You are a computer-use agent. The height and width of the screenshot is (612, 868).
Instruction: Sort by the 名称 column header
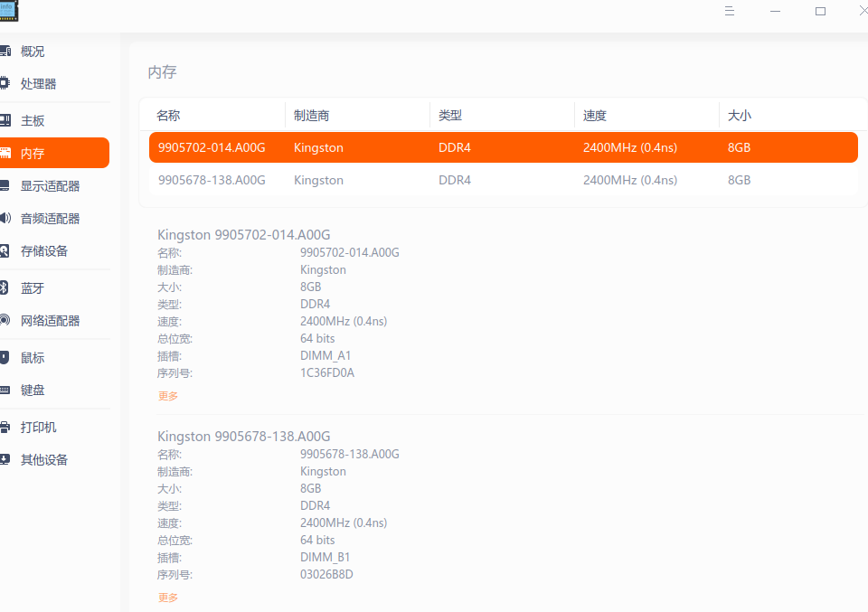click(x=168, y=116)
